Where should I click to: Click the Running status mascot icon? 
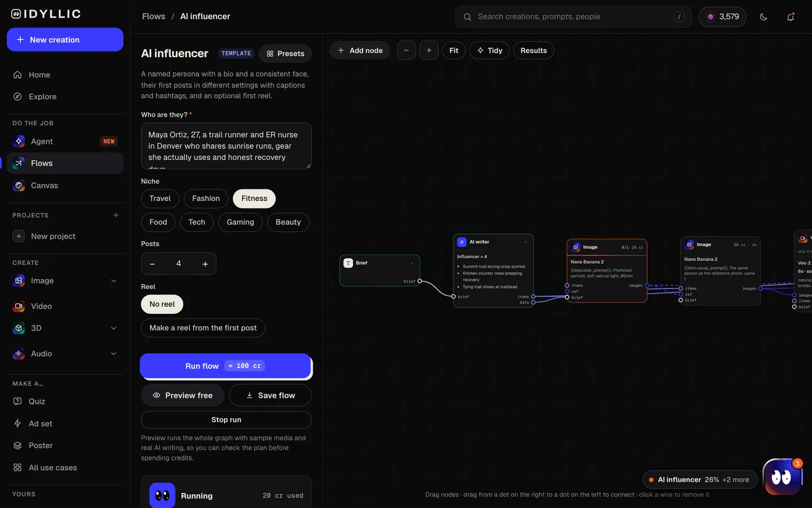pyautogui.click(x=162, y=496)
